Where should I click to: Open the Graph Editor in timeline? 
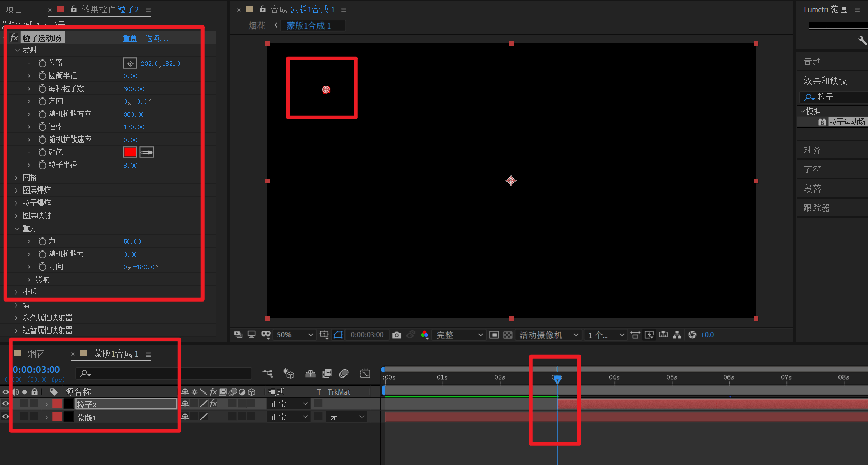(365, 374)
